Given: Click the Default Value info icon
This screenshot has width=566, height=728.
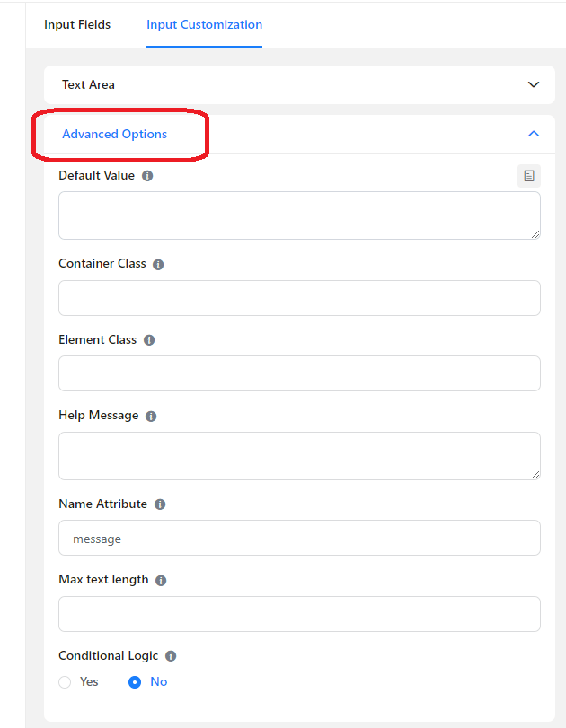Looking at the screenshot, I should pyautogui.click(x=147, y=176).
